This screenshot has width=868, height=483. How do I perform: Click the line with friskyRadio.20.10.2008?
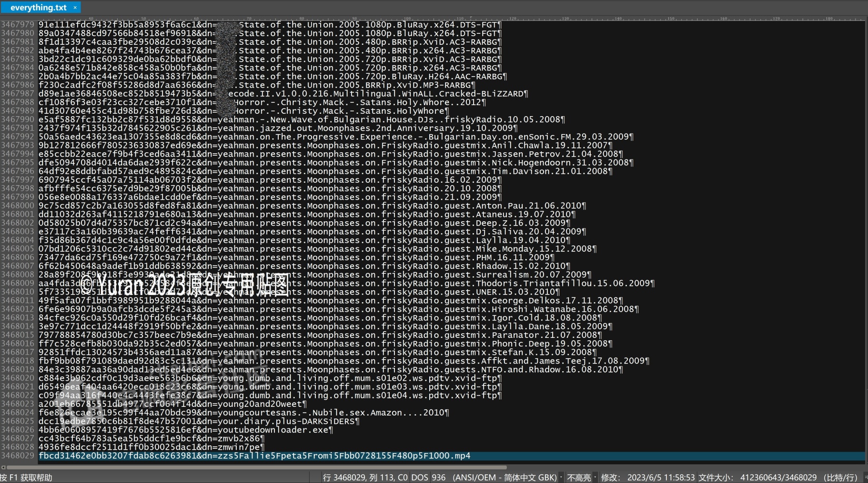[x=270, y=188]
